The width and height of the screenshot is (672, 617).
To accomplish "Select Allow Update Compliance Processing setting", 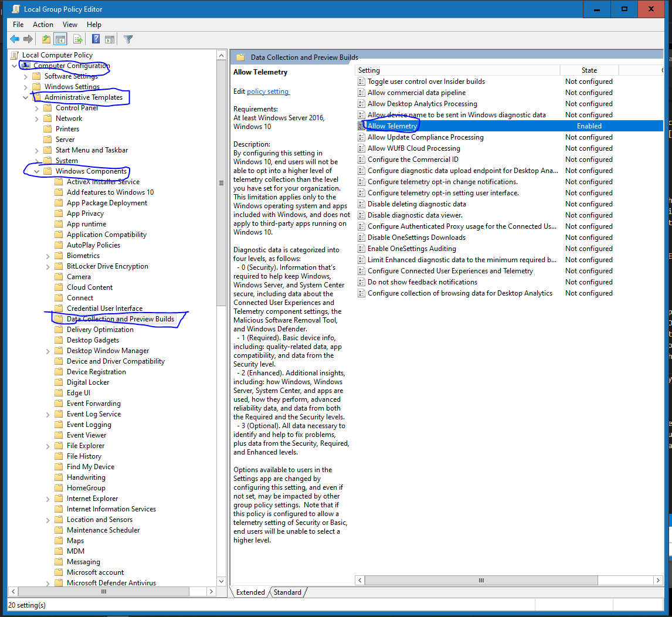I will coord(426,137).
